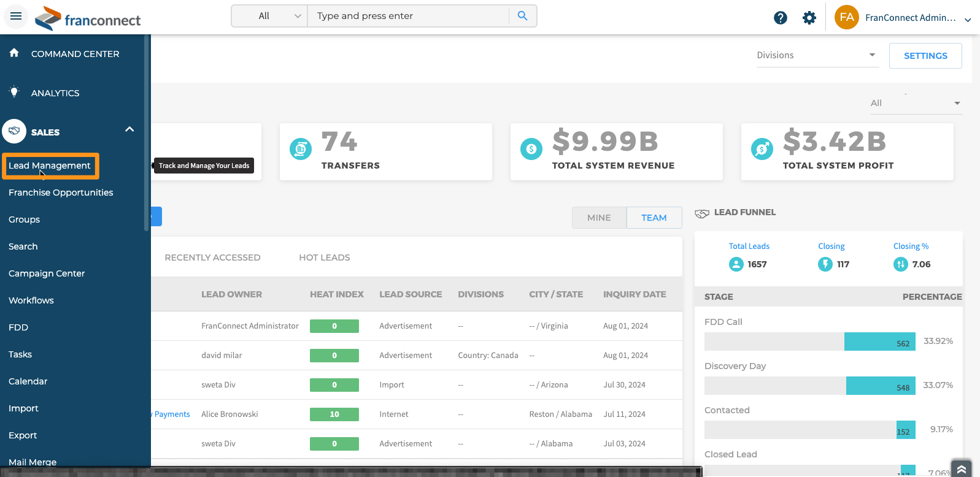Viewport: 980px width, 477px height.
Task: Open Import menu item
Action: point(23,408)
